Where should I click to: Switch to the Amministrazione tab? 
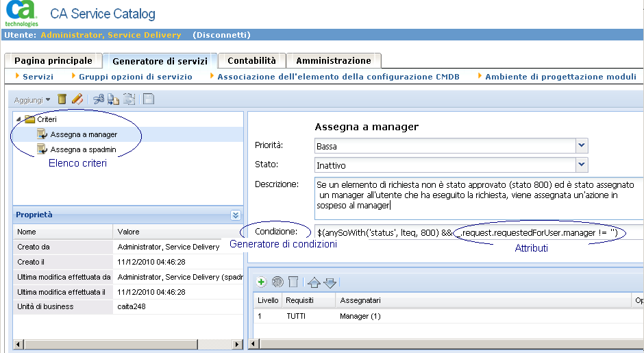click(334, 61)
